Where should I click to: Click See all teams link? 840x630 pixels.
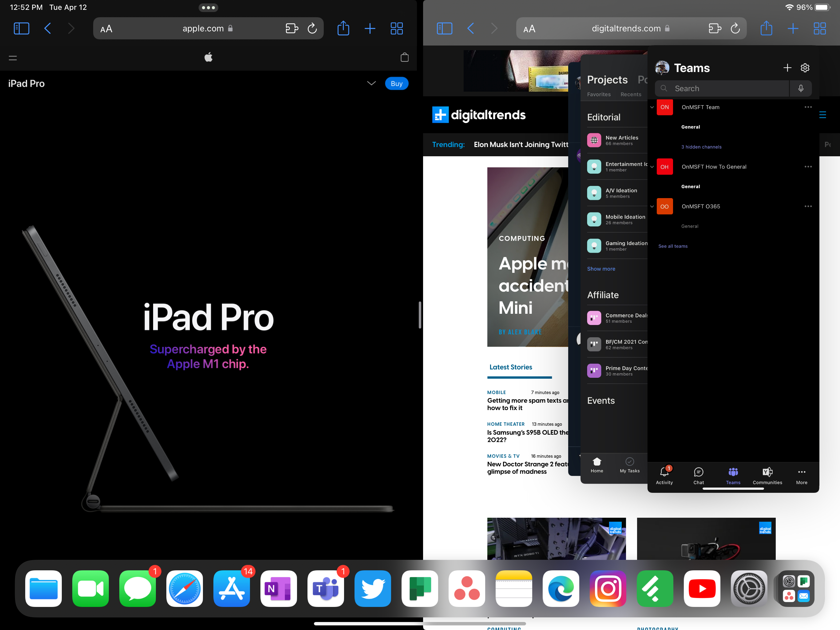[x=673, y=246]
